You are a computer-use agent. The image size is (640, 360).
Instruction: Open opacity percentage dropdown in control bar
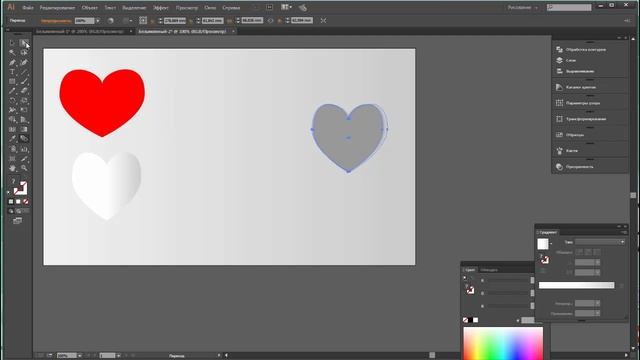(x=98, y=20)
